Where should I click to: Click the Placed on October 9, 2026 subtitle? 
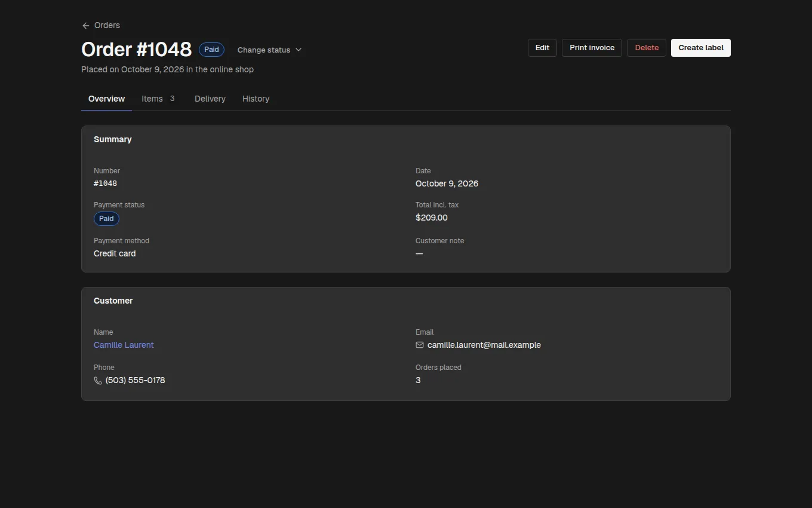(167, 69)
